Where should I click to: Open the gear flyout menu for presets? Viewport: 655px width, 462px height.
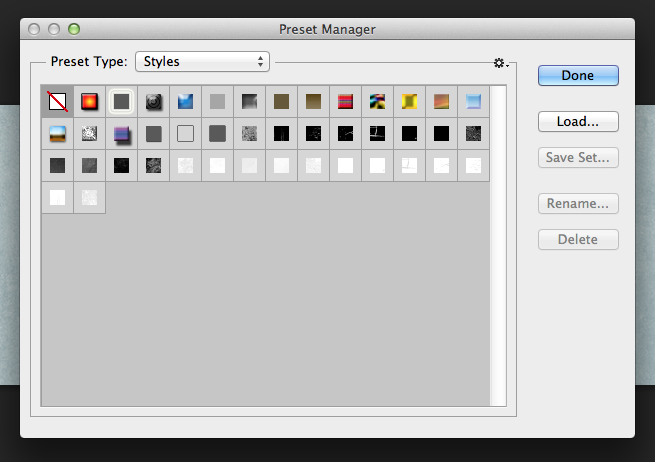500,63
